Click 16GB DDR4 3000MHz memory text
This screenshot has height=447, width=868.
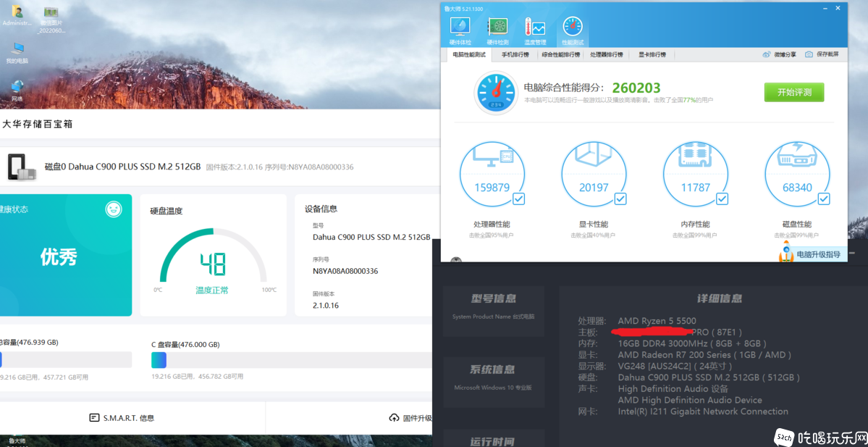tap(692, 343)
